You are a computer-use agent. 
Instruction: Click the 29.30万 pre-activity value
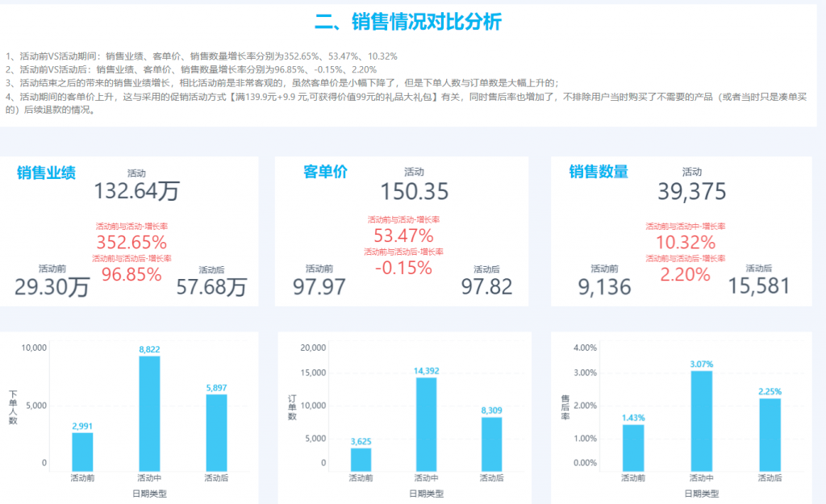click(x=52, y=288)
